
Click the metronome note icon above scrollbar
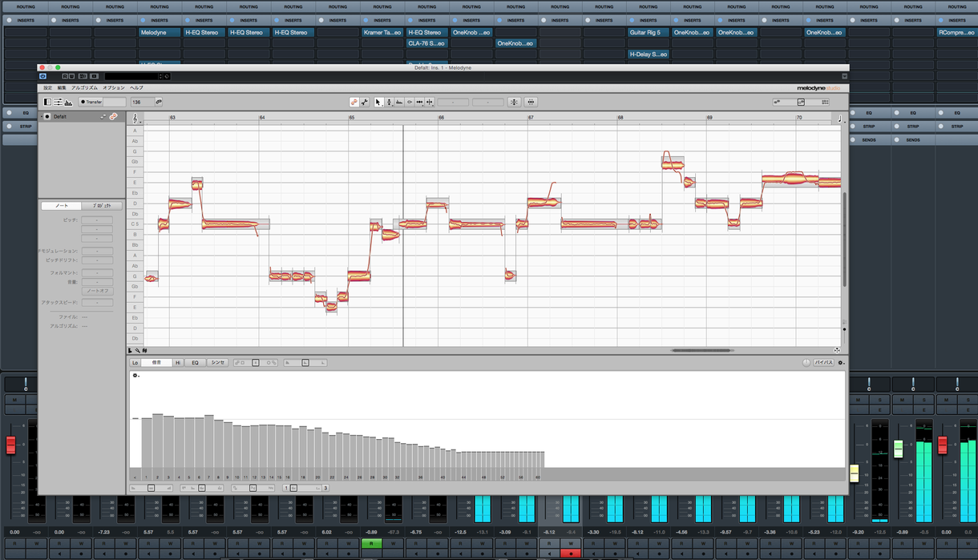840,119
